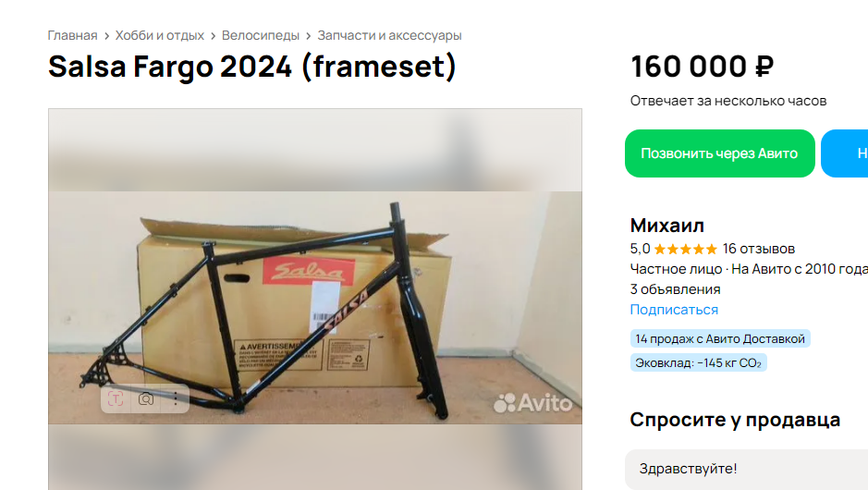Click the camera image search icon on photo
The height and width of the screenshot is (490, 868).
click(146, 398)
